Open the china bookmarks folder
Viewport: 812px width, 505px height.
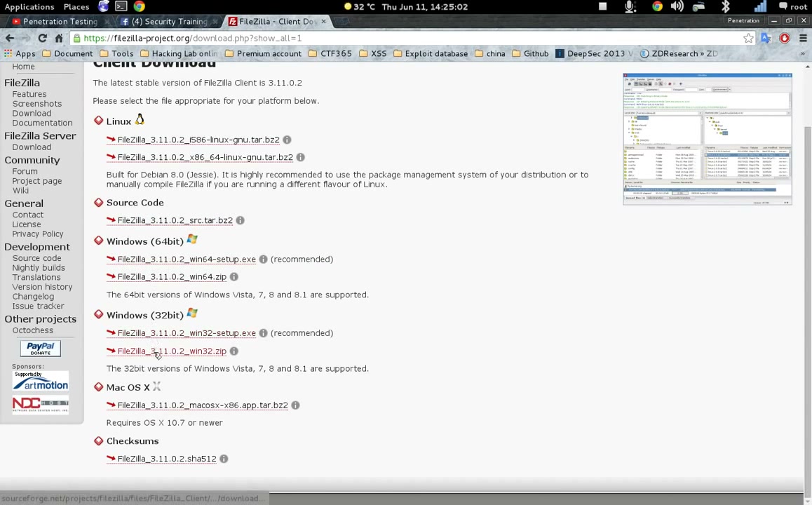pos(490,53)
